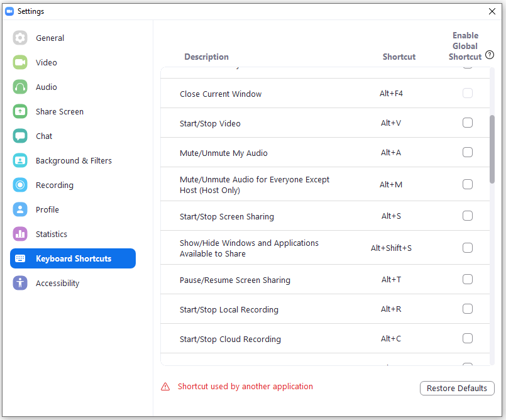Screen dimensions: 506x420
Task: Enable global shortcut for Pause/Resume Screen Sharing
Action: (468, 279)
